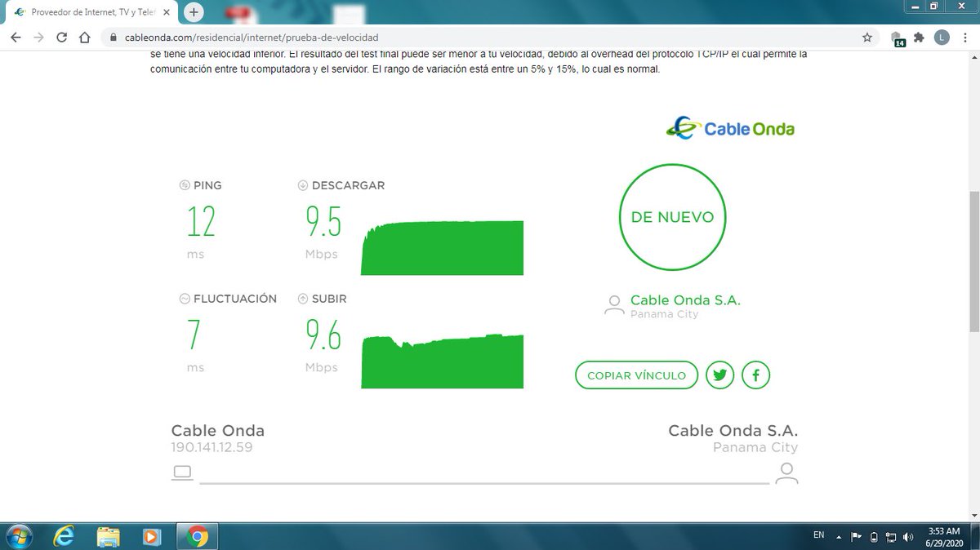The height and width of the screenshot is (550, 980).
Task: Run the test again with DE NUEVO
Action: (x=672, y=217)
